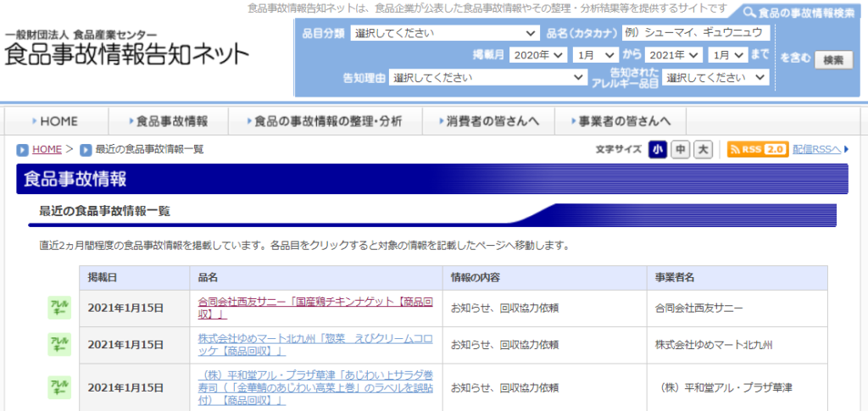Click the 情報の内容 column header

click(x=544, y=278)
